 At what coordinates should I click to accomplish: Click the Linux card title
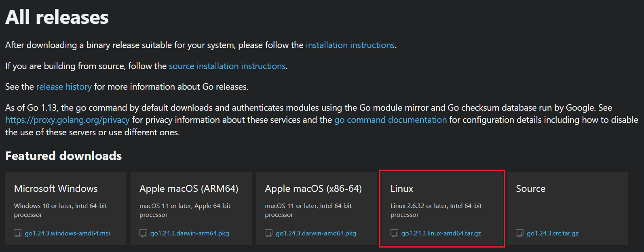pyautogui.click(x=401, y=189)
